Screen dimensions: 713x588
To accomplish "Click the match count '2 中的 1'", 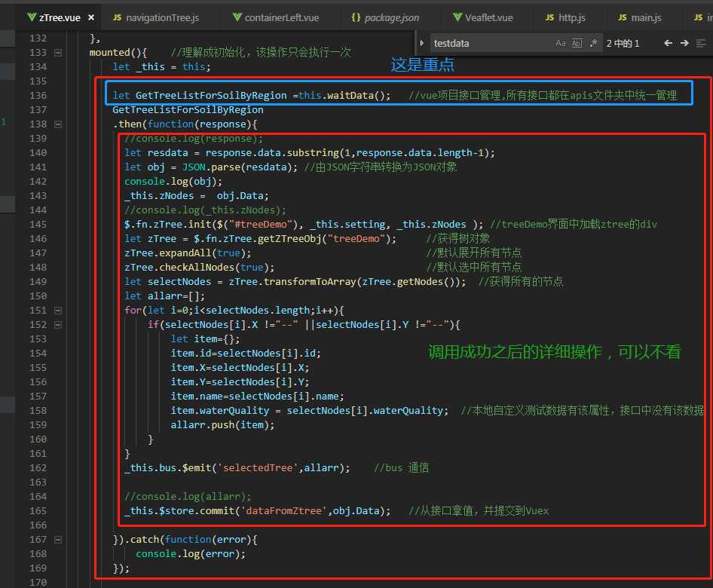I will (x=623, y=43).
